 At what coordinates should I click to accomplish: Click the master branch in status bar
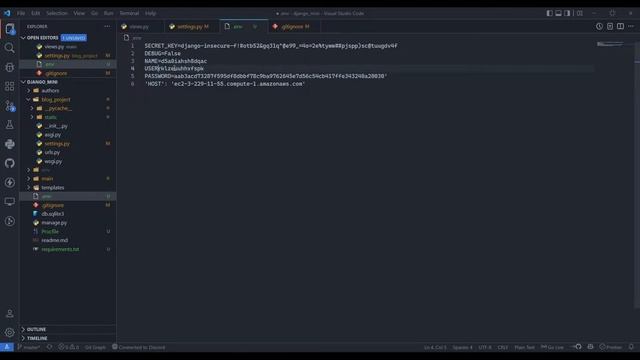coord(29,347)
